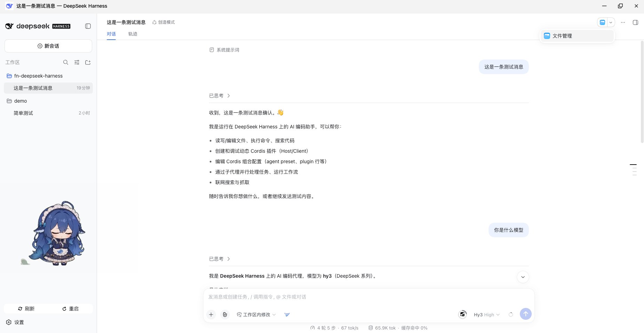644x333 pixels.
Task: Click the folder icon beside demo
Action: pyautogui.click(x=9, y=101)
